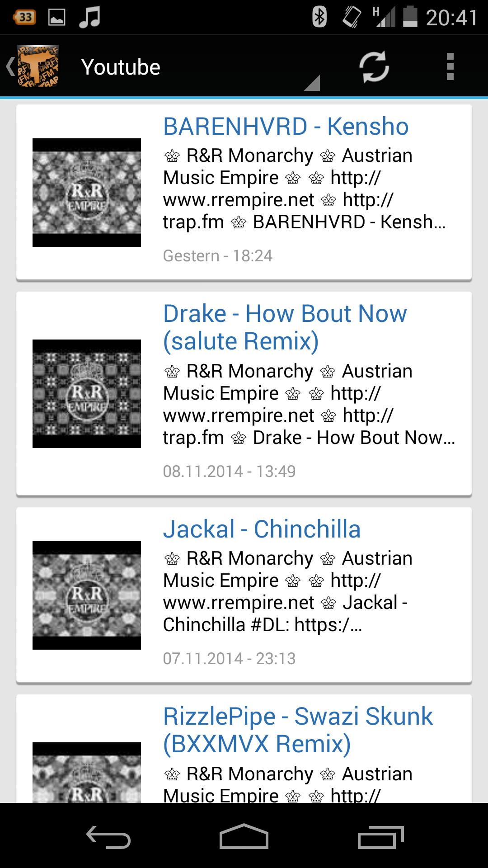Screen dimensions: 488x868
Task: Open the music note notification icon
Action: [89, 17]
